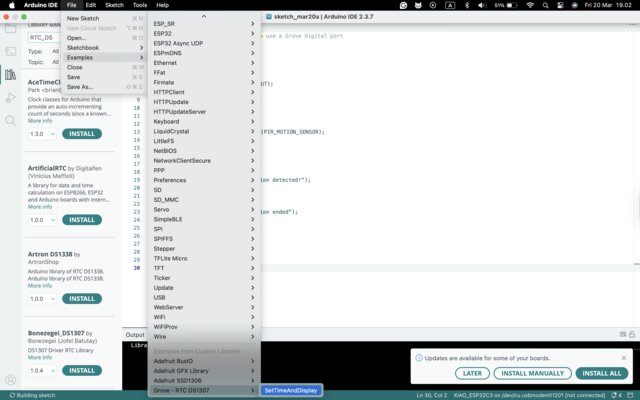The height and width of the screenshot is (400, 640).
Task: Open the volume control icon
Action: point(482,5)
